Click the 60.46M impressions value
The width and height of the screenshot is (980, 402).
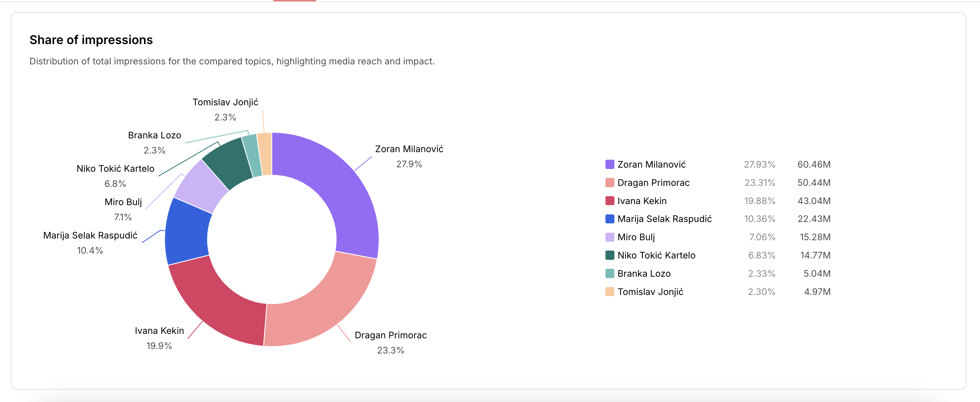(814, 165)
